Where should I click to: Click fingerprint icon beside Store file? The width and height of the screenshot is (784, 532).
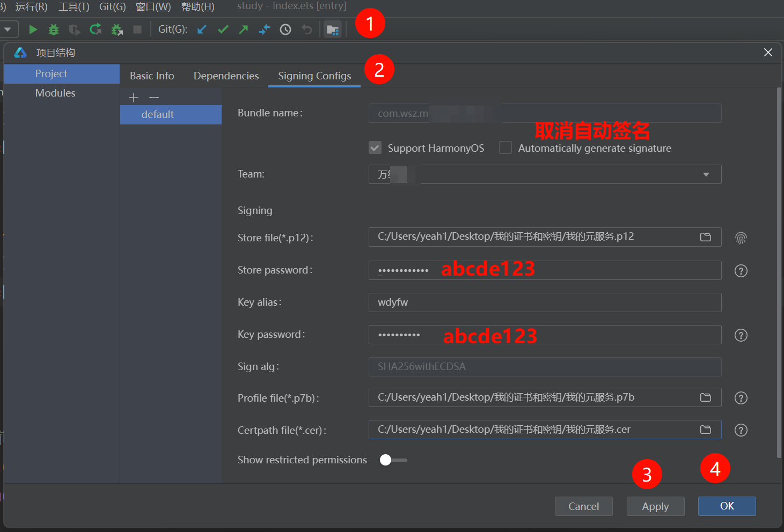point(741,238)
